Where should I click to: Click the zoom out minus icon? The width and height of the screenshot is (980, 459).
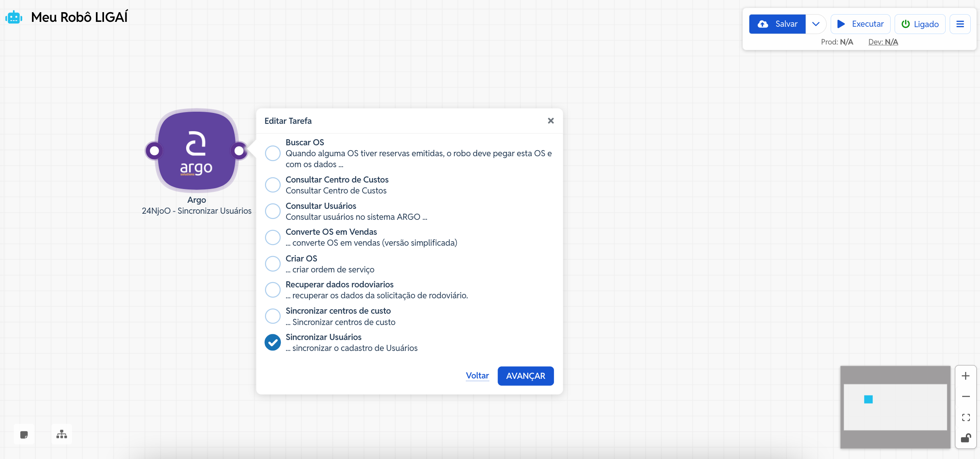click(965, 397)
